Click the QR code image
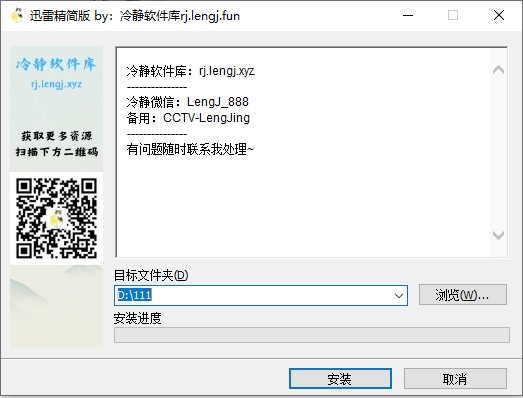 (x=56, y=219)
